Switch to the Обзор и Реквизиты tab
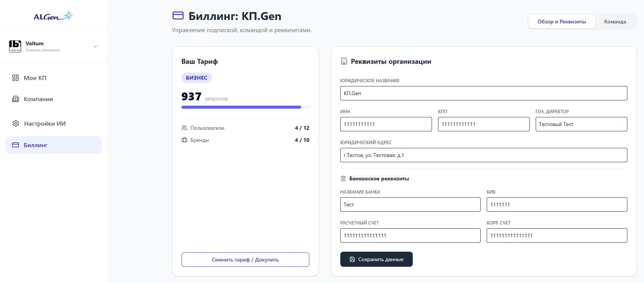The width and height of the screenshot is (644, 283). pos(562,22)
